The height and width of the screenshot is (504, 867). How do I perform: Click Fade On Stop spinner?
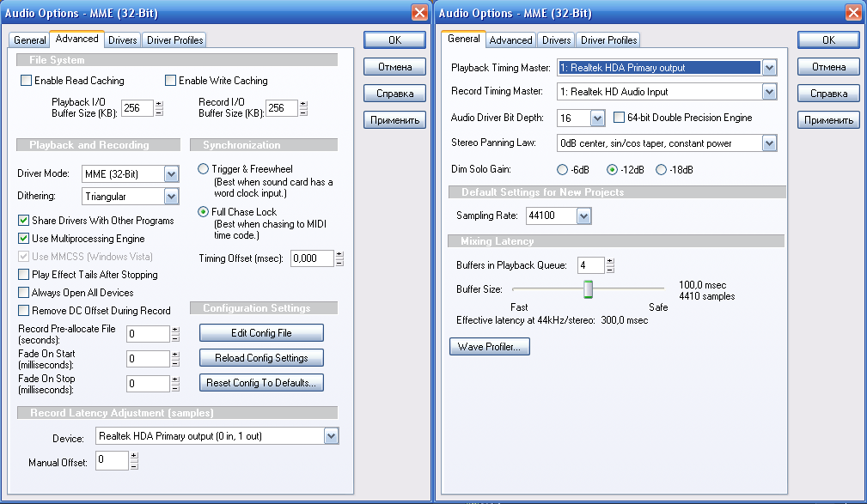tap(175, 384)
